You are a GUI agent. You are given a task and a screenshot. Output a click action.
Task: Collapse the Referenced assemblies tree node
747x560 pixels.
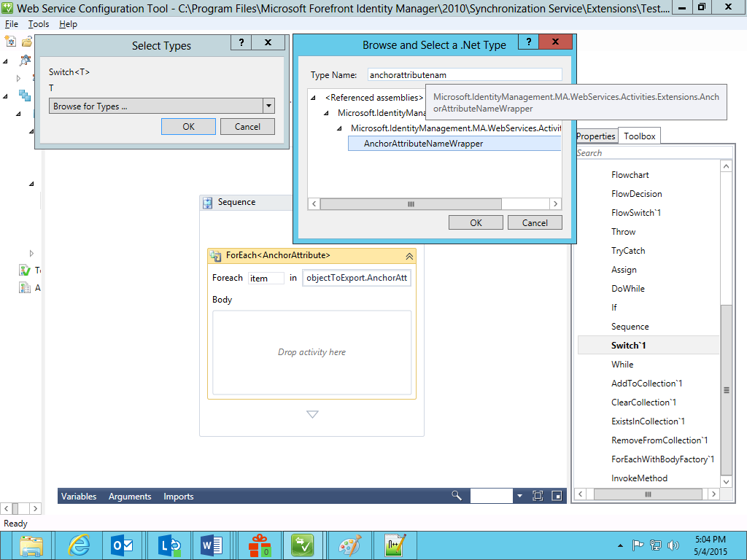click(x=314, y=98)
